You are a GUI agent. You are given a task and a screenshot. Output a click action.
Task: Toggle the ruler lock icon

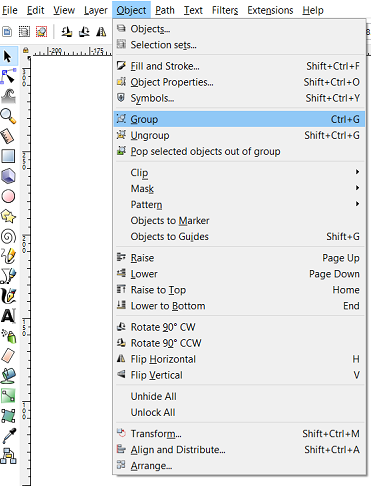pyautogui.click(x=25, y=50)
